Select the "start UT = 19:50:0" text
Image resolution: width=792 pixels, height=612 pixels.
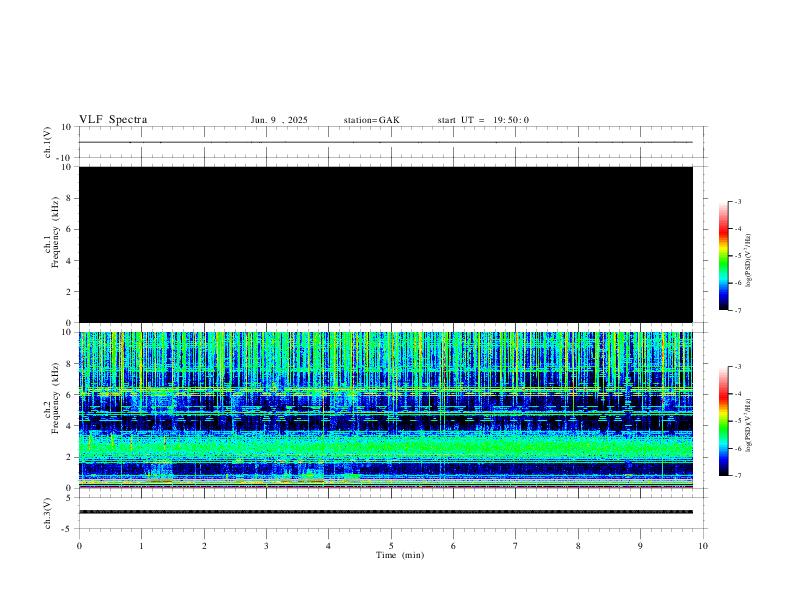[x=483, y=120]
